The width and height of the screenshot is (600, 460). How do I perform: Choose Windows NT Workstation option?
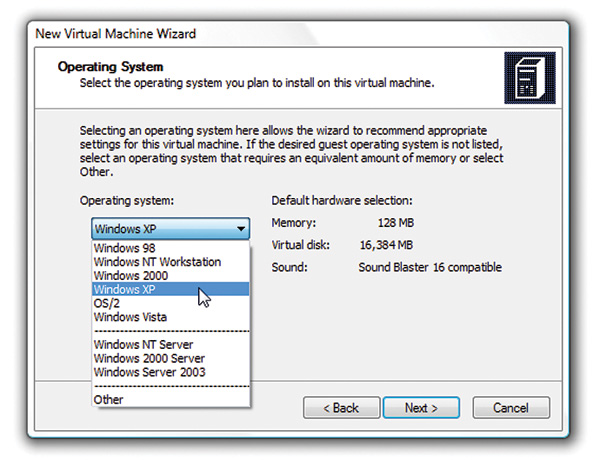(171, 262)
